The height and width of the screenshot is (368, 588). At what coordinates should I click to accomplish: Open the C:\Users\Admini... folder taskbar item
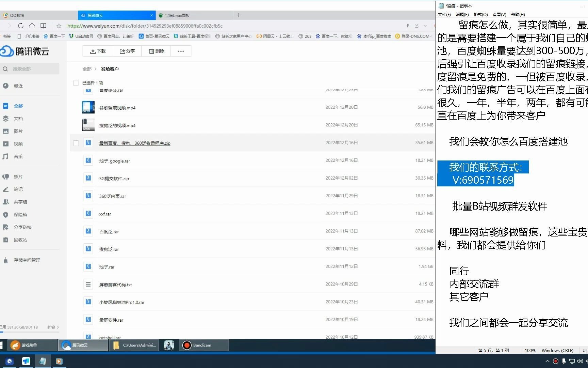tap(135, 345)
